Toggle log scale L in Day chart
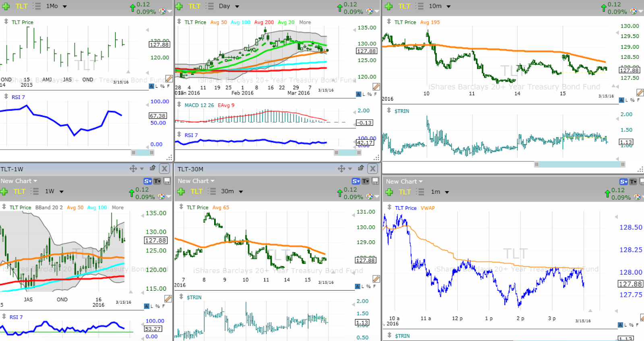644x341 pixels. coord(364,94)
